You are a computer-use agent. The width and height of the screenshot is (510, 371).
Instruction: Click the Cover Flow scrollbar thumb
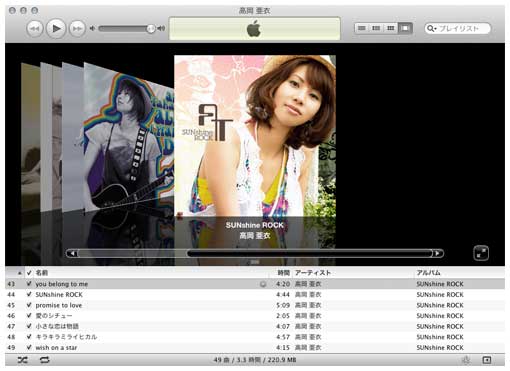[309, 254]
